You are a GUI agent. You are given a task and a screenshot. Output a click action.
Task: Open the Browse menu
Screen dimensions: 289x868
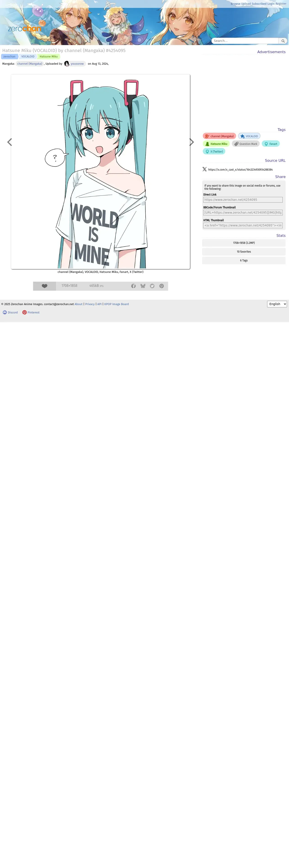[x=235, y=4]
